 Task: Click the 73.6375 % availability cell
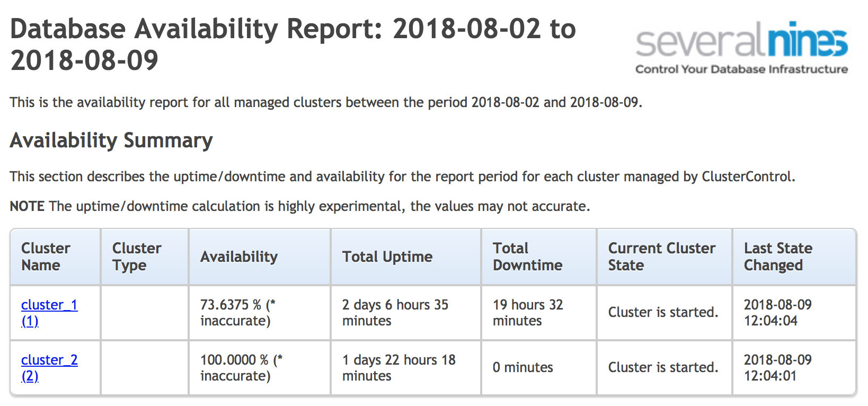260,313
